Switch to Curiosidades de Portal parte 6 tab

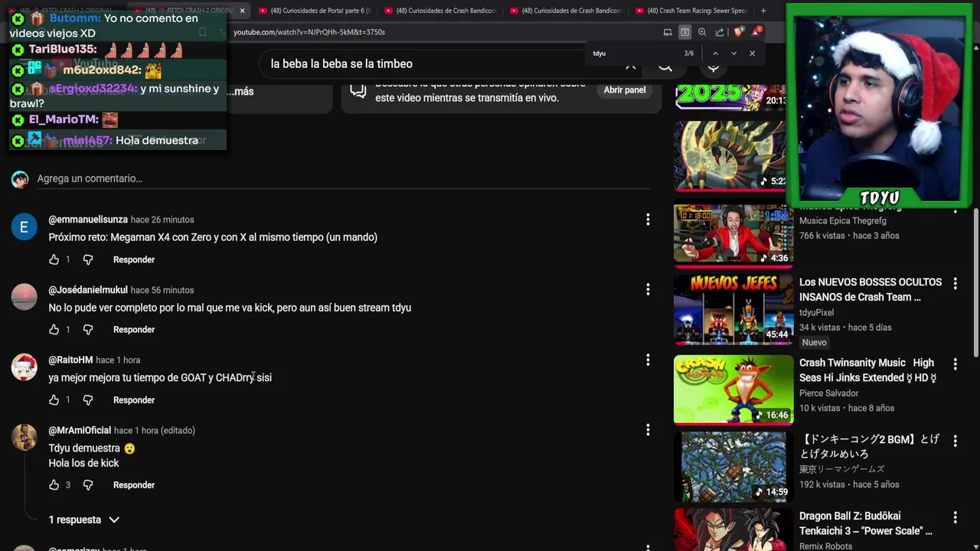point(314,11)
